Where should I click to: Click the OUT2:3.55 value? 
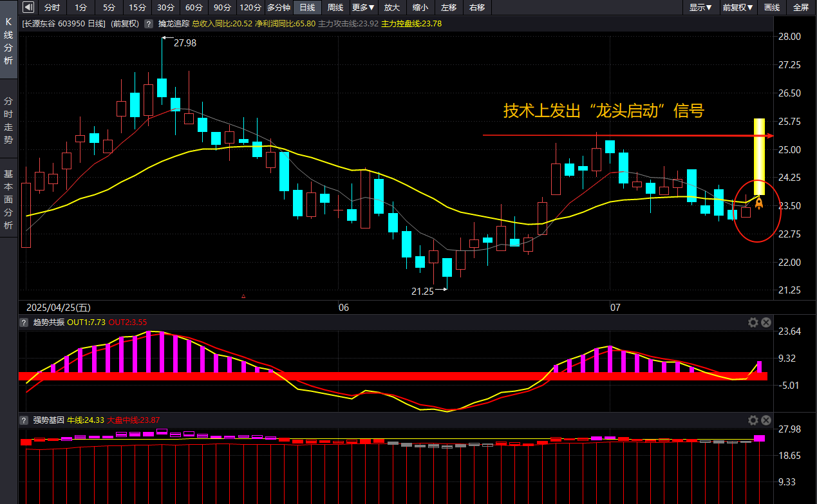point(128,322)
